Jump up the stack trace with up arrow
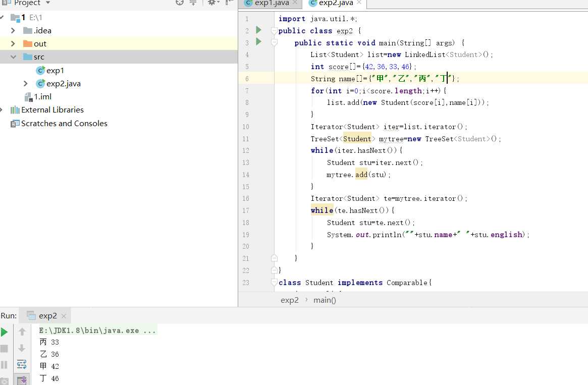The height and width of the screenshot is (385, 588). 22,332
